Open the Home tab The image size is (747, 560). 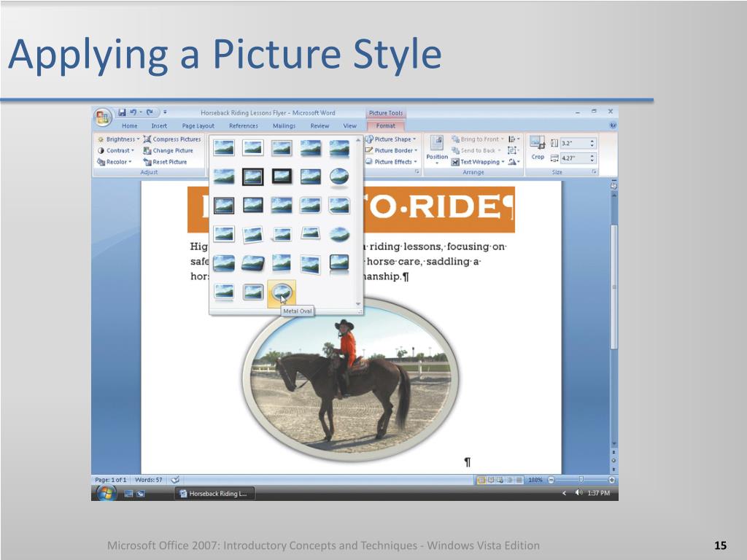[x=130, y=125]
